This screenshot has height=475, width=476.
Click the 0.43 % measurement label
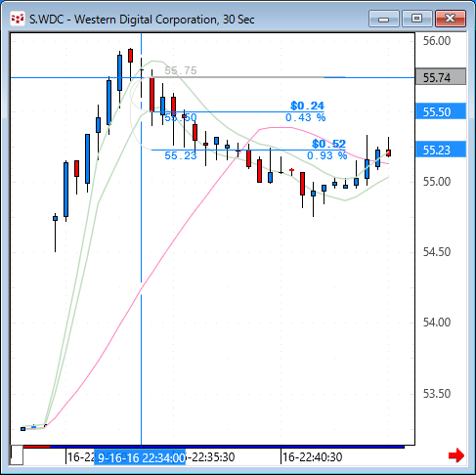click(x=306, y=117)
